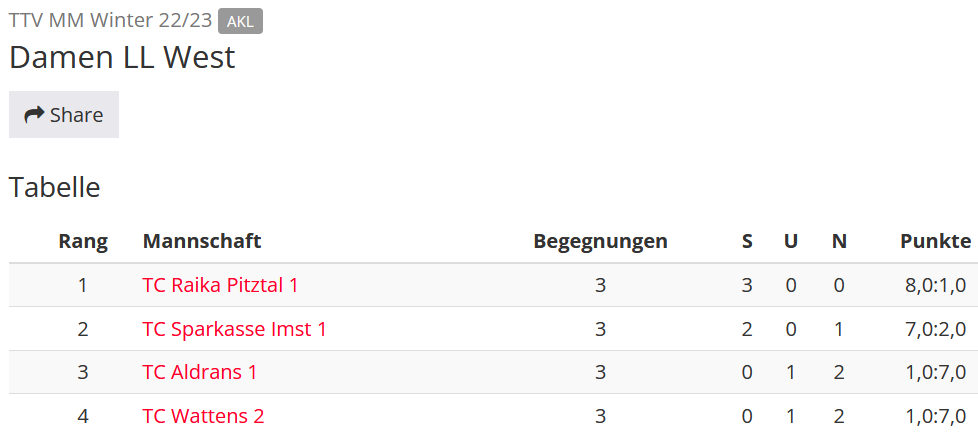Screen dimensions: 978x442
Task: Click the AKL badge
Action: 240,21
